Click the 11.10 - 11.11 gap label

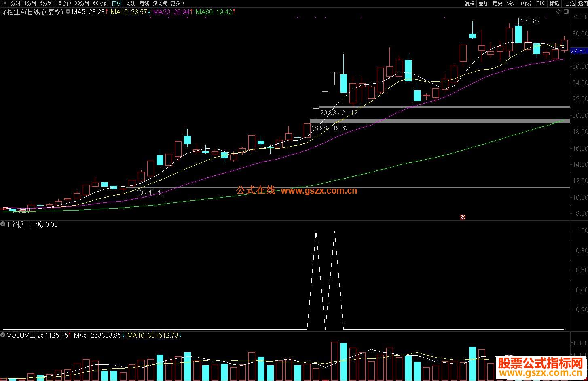pos(146,192)
